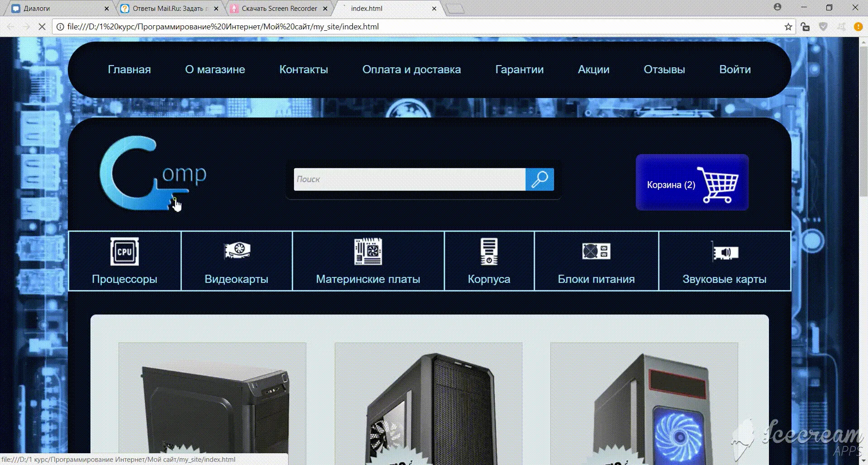Close the Ответы Mail.Ru tab
This screenshot has width=868, height=465.
tap(216, 9)
